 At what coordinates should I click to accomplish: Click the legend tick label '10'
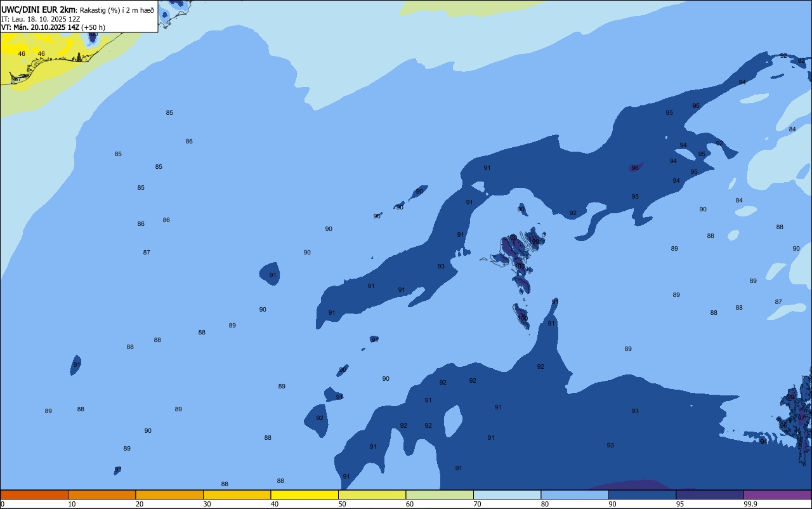(72, 504)
